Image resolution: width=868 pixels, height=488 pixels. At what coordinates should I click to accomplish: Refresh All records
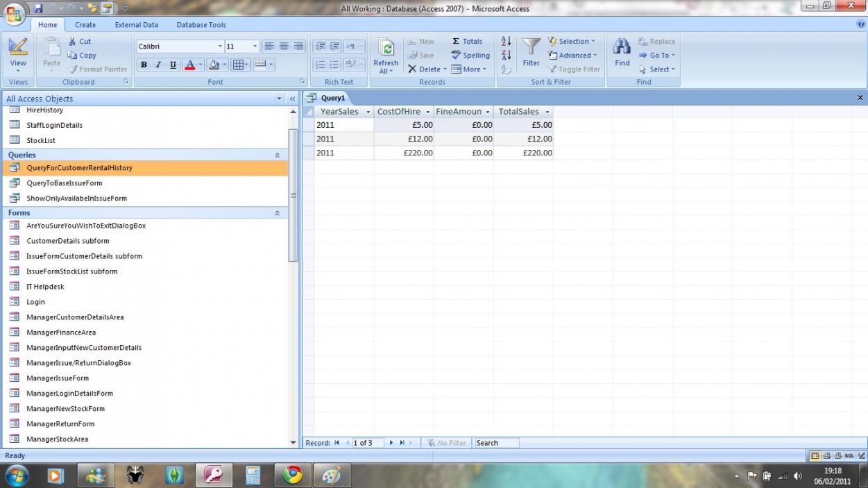pos(386,56)
